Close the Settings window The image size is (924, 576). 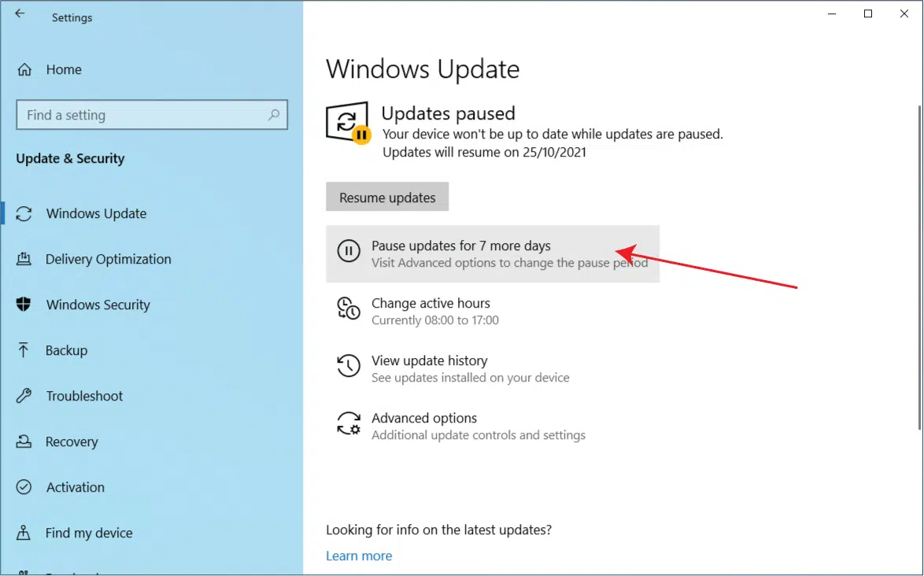pos(904,13)
